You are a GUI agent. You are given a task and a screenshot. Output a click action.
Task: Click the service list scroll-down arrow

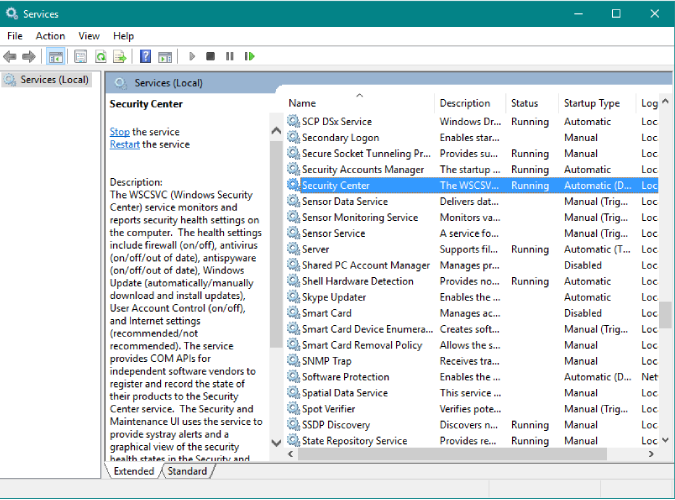(x=666, y=440)
